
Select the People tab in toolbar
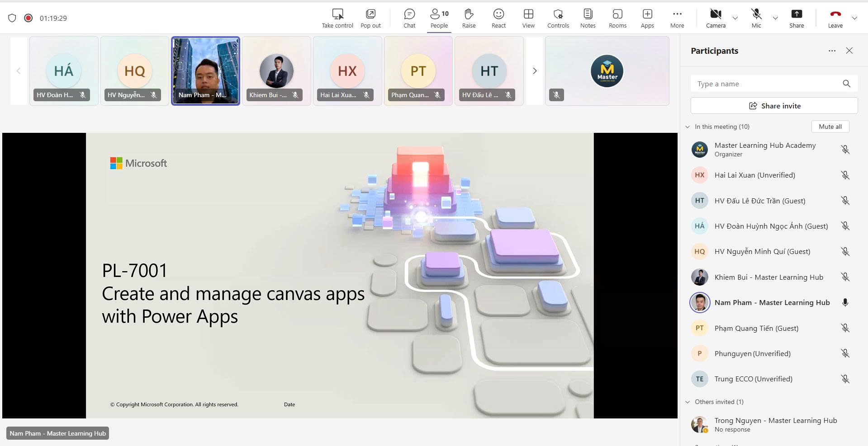(439, 18)
